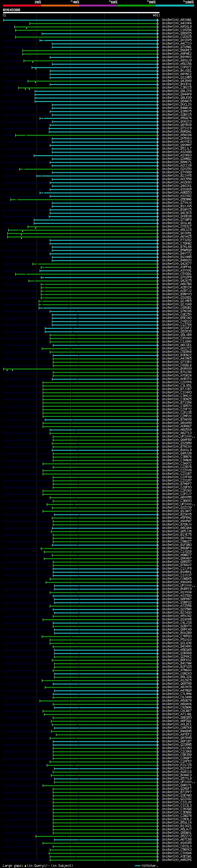197x868 pixels.
Task: Open hit UniRef100_C3A972
Action: click(176, 464)
